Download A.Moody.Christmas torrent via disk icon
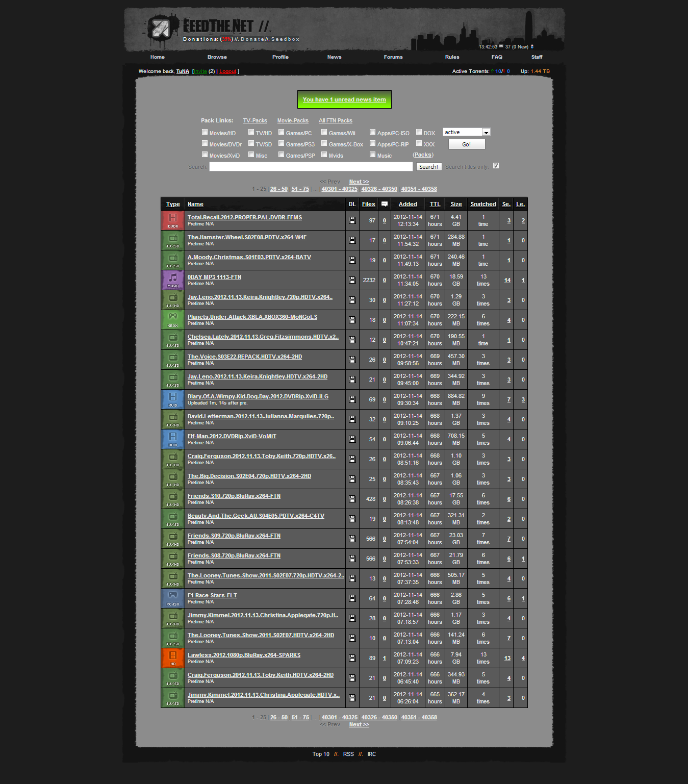688x784 pixels. [x=352, y=260]
